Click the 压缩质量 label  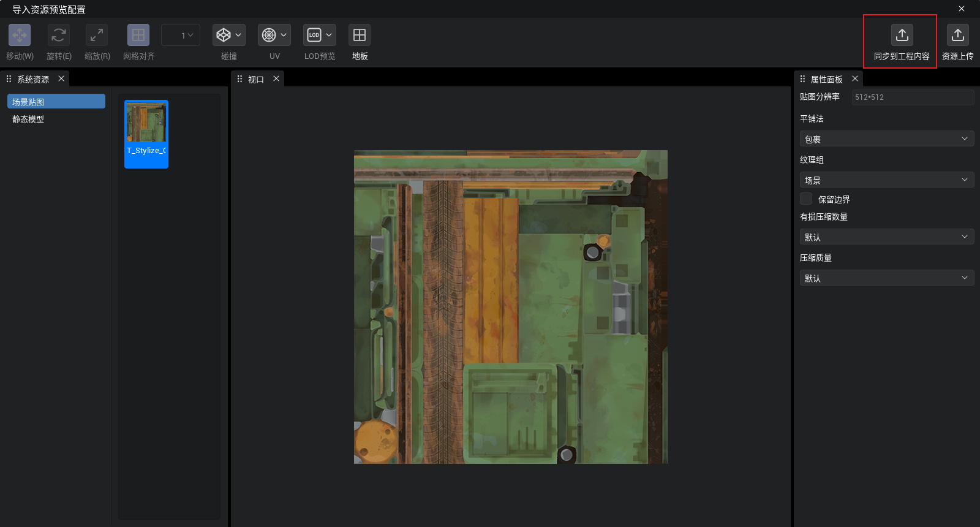click(x=816, y=257)
